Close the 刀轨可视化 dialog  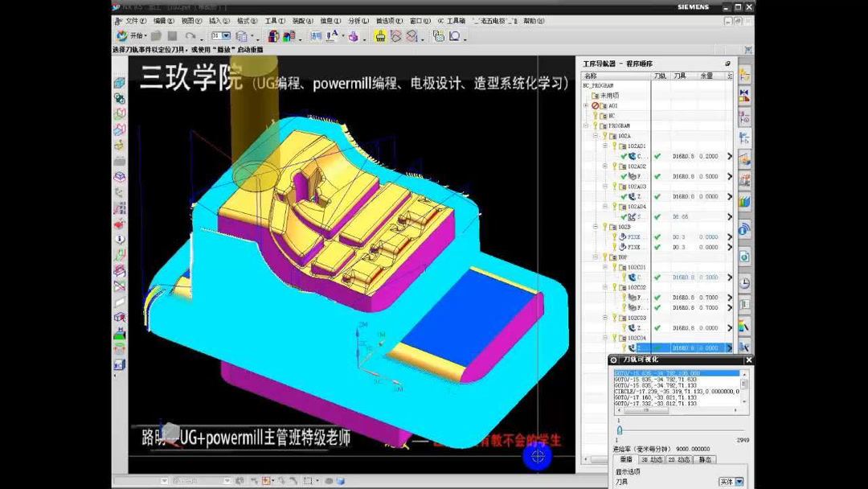click(750, 360)
